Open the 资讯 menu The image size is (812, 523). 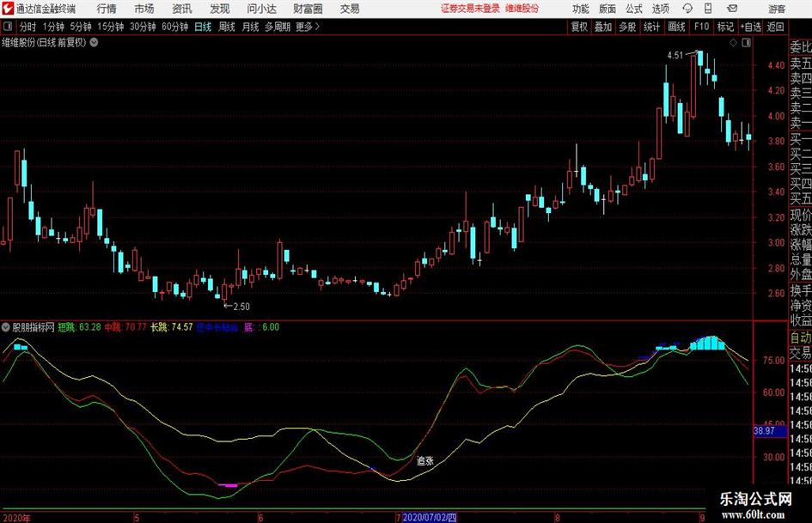[x=182, y=9]
